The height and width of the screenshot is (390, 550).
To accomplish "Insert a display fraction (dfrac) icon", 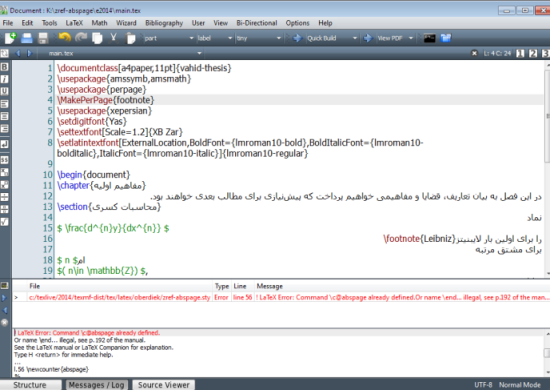I will click(x=5, y=209).
